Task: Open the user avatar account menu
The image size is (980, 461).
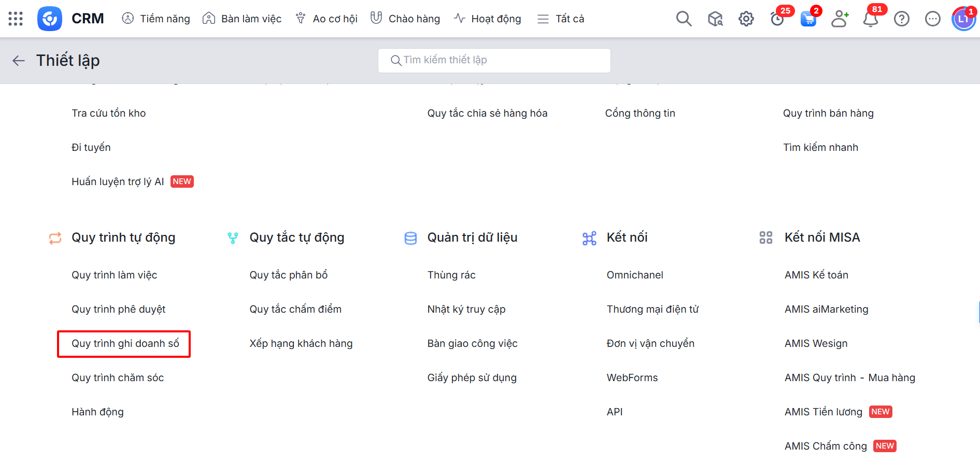Action: pyautogui.click(x=963, y=19)
